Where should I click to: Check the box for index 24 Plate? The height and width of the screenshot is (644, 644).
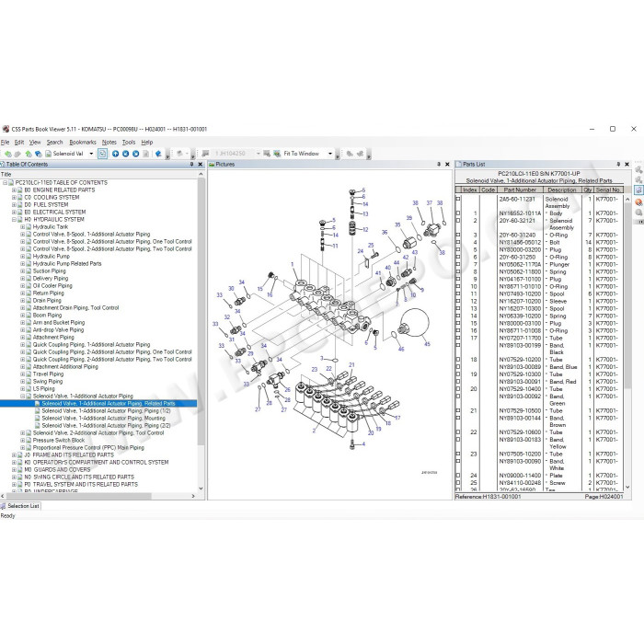pos(458,476)
